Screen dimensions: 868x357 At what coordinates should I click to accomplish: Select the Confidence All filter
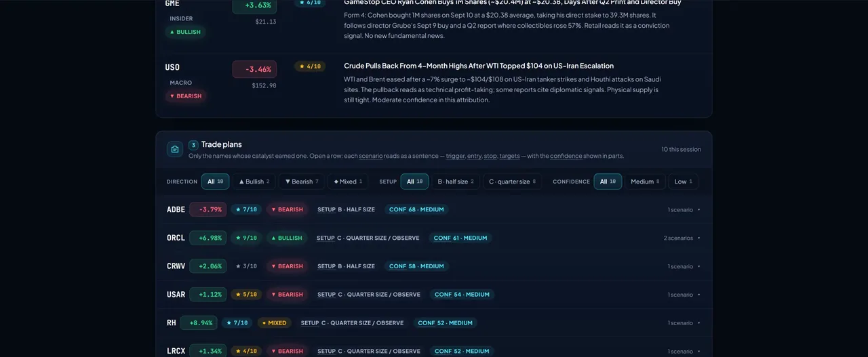(x=608, y=182)
